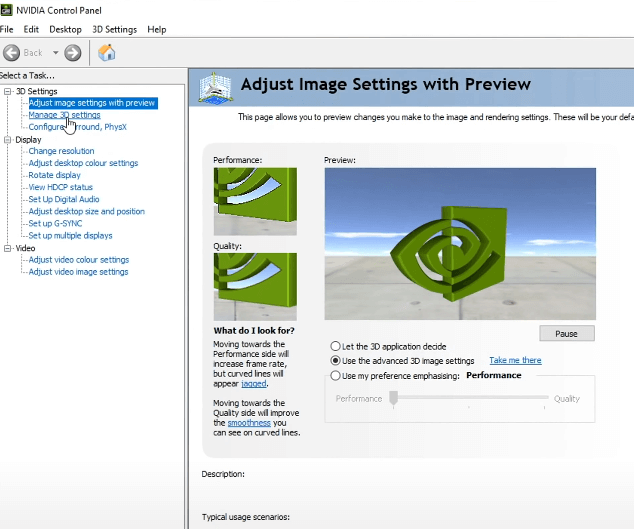Image resolution: width=634 pixels, height=529 pixels.
Task: Collapse the Display tree node
Action: point(7,140)
